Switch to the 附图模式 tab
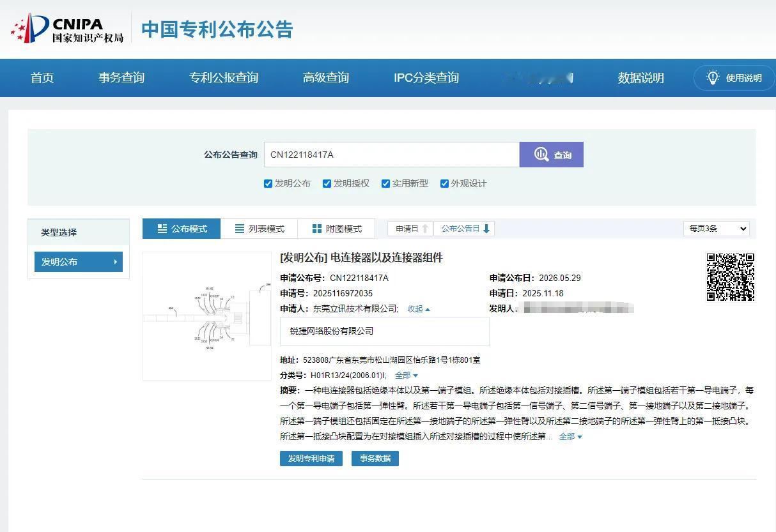 point(336,229)
